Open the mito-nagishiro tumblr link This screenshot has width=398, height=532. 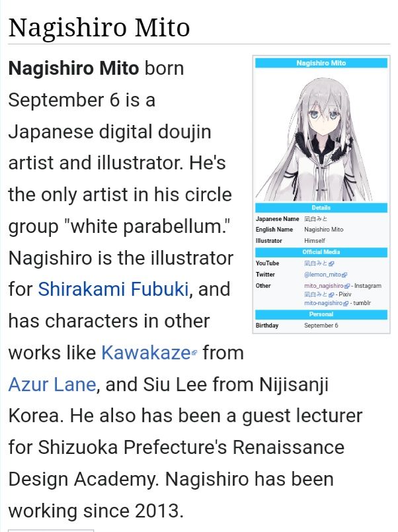pyautogui.click(x=323, y=303)
